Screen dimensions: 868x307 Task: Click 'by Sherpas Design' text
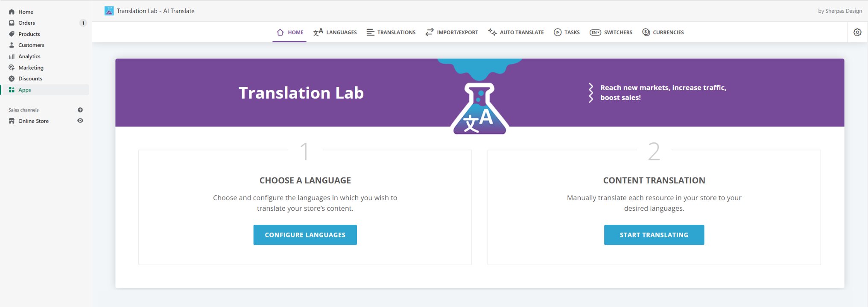click(840, 11)
